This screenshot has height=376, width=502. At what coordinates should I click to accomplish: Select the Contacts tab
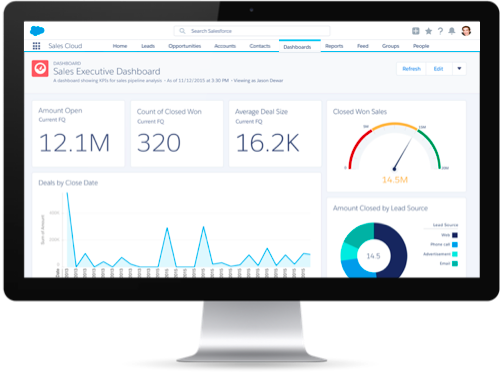pyautogui.click(x=260, y=46)
